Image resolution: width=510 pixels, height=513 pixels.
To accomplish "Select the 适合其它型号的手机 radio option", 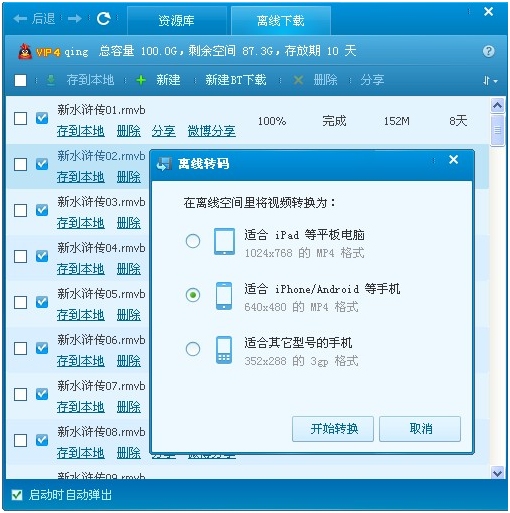I will 193,349.
